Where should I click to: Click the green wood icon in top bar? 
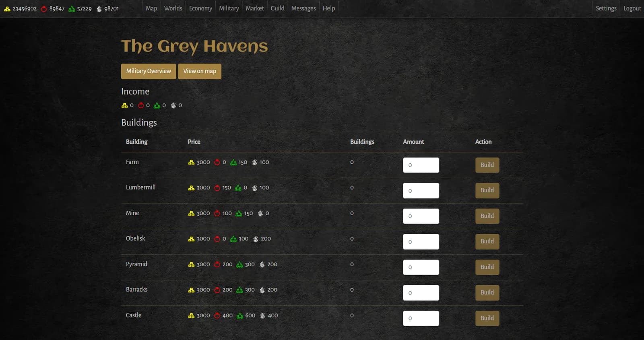72,8
